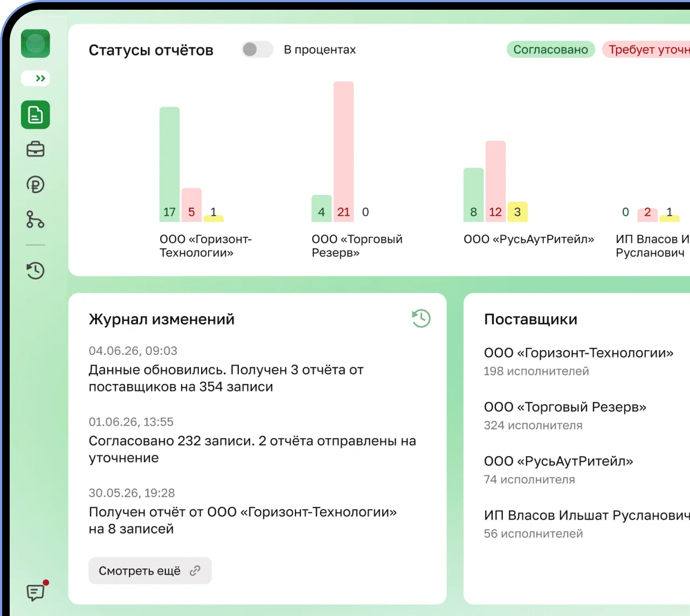
Task: Click the Согласовано legend chip
Action: point(550,50)
